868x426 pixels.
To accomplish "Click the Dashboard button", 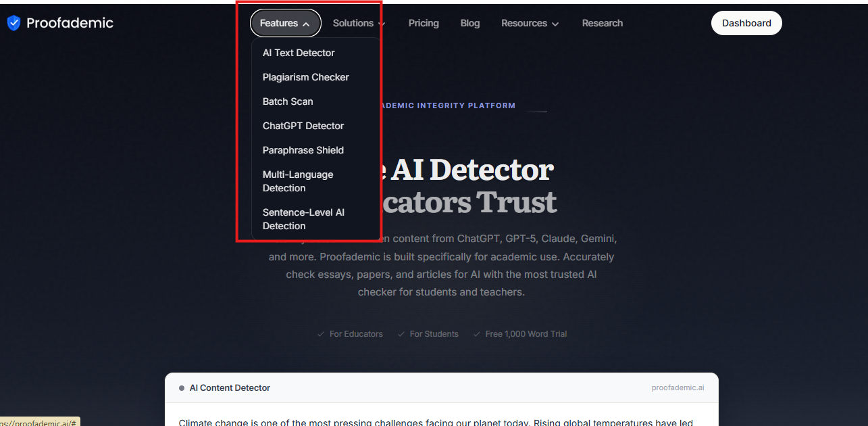I will pyautogui.click(x=746, y=23).
